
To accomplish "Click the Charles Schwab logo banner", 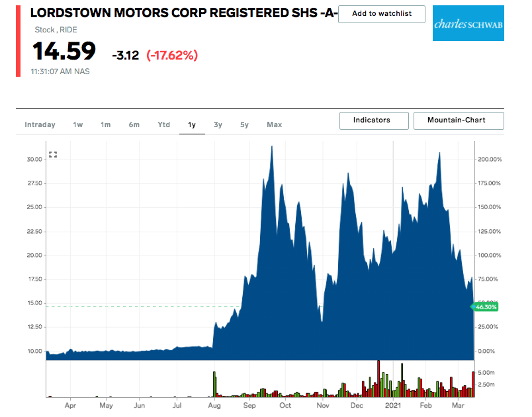I will click(x=468, y=23).
